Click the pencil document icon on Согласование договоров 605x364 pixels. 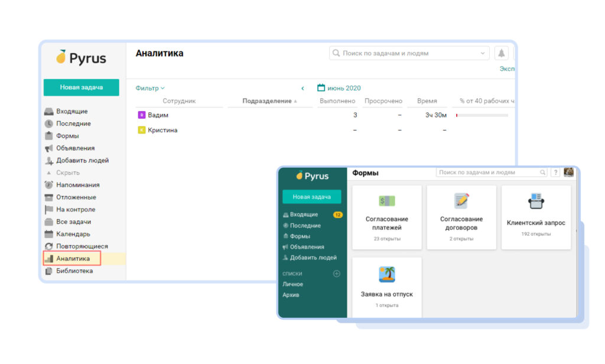tap(461, 201)
